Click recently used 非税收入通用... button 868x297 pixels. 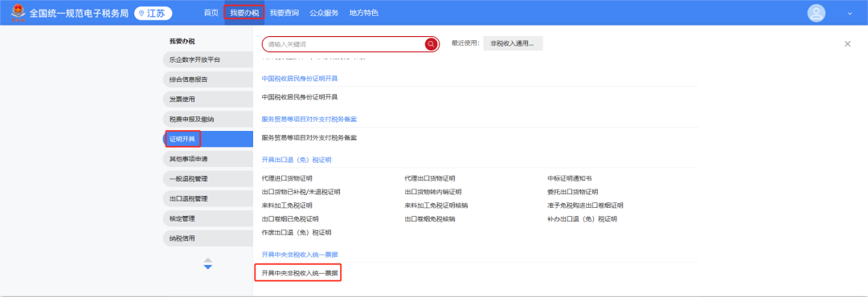click(513, 43)
